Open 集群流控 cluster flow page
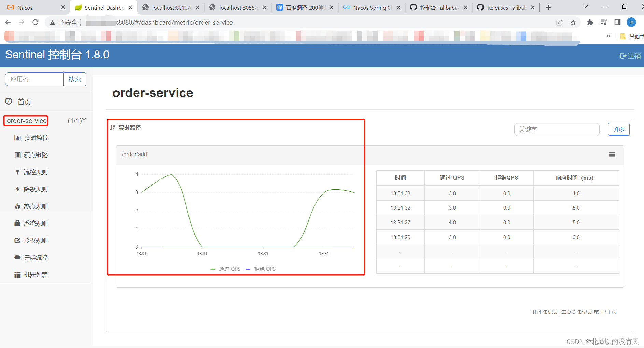 pyautogui.click(x=31, y=257)
